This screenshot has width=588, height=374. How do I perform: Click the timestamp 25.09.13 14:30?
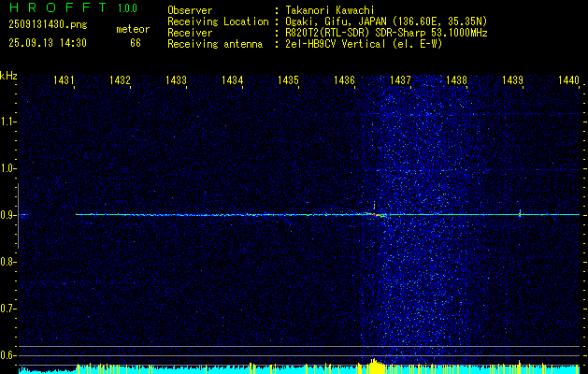click(x=48, y=43)
